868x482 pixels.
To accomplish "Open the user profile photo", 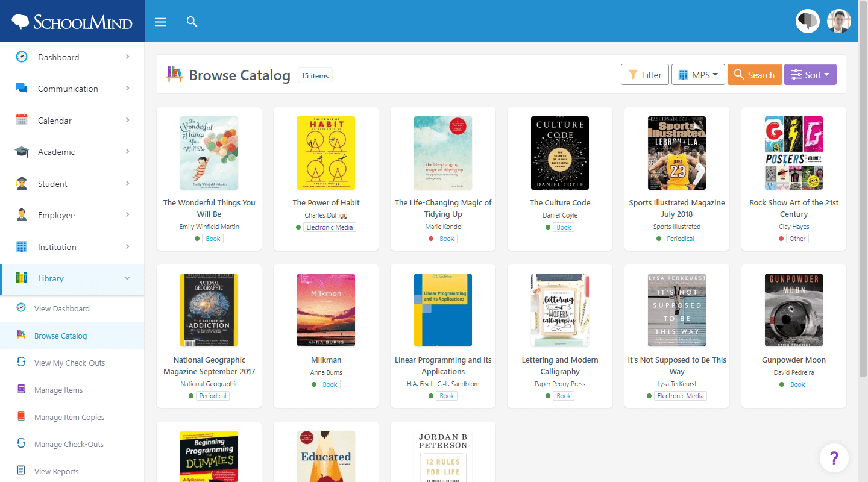I will [838, 21].
